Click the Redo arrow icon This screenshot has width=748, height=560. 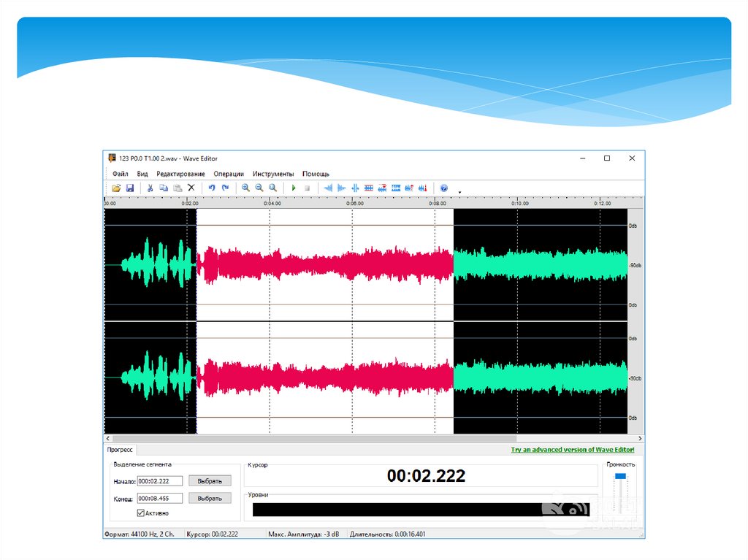pos(225,188)
